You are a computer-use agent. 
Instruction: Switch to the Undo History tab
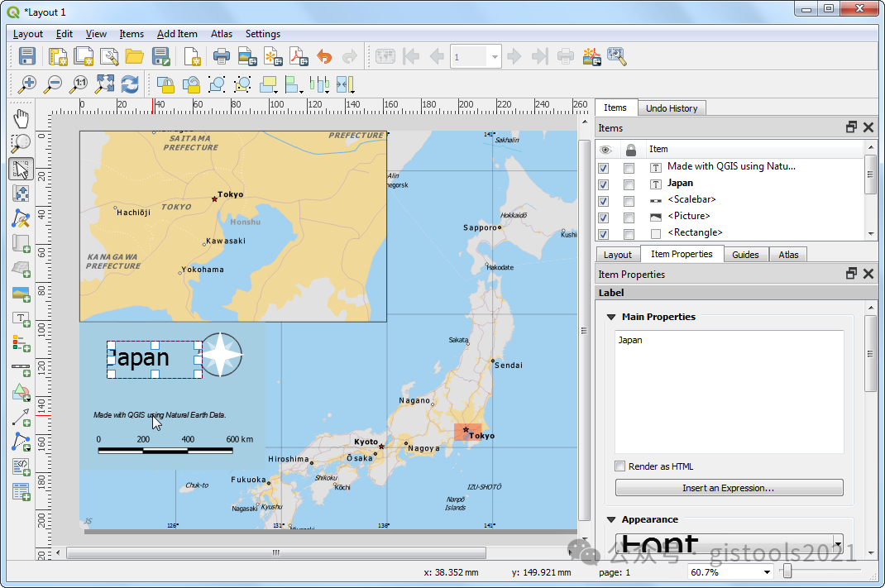[x=672, y=108]
